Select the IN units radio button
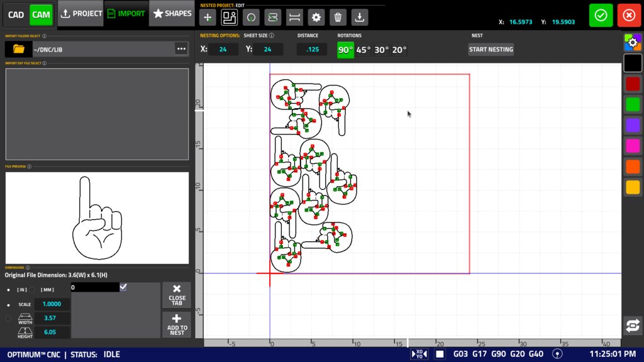 pyautogui.click(x=9, y=290)
